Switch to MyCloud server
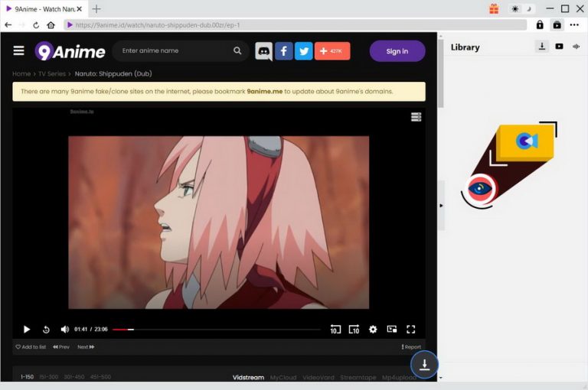The height and width of the screenshot is (390, 588). tap(283, 377)
